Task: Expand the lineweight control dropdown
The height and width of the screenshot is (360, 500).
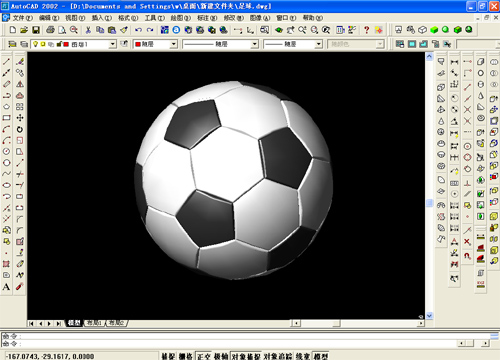Action: click(x=319, y=44)
